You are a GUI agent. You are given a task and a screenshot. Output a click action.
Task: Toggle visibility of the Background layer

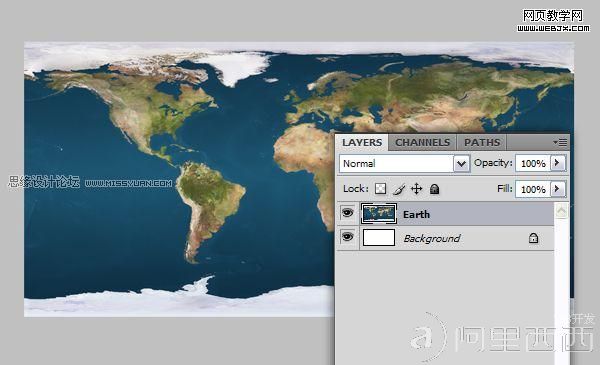click(347, 237)
